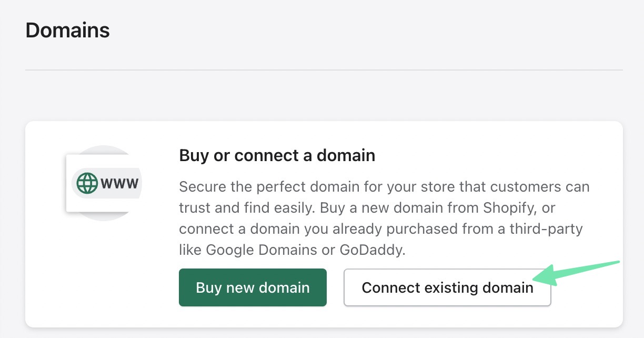The width and height of the screenshot is (644, 338).
Task: Click the horizontal divider below Domains
Action: 324,70
